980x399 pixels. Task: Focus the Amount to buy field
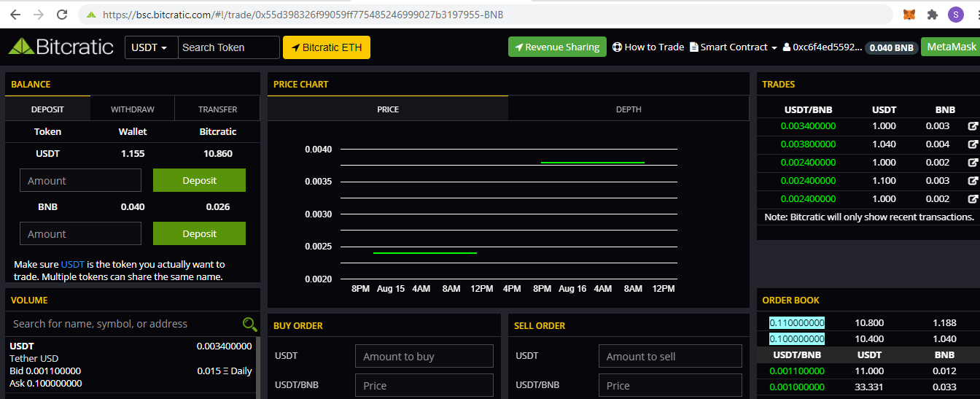[424, 357]
